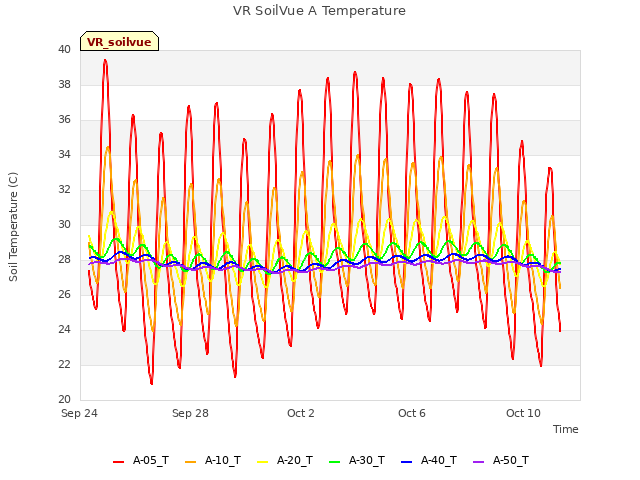Toggle the A-20_T legend entry
Screen dimensions: 640x480
pyautogui.click(x=285, y=460)
